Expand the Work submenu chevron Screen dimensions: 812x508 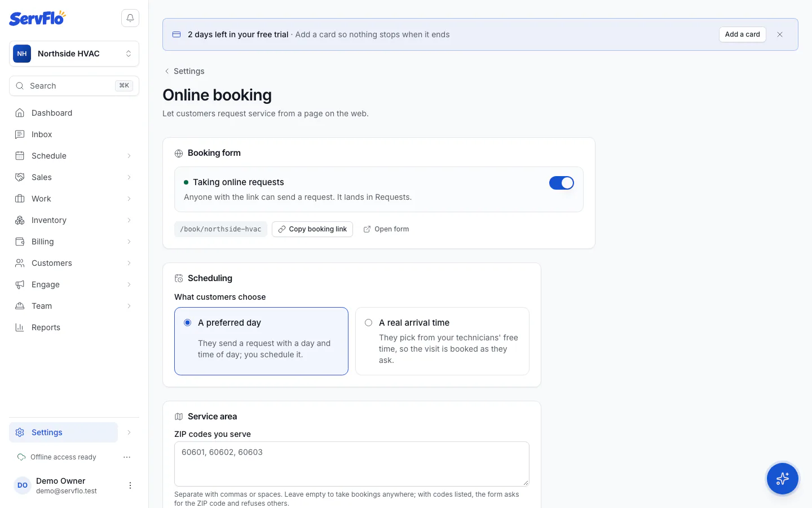tap(129, 199)
